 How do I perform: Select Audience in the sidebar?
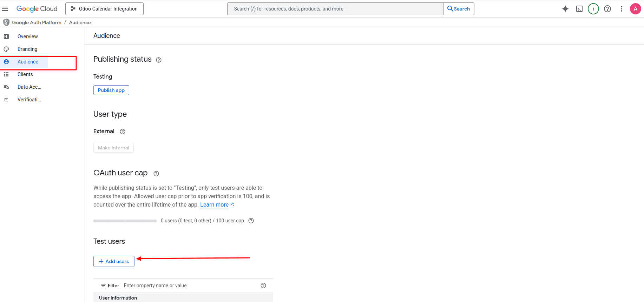point(28,62)
